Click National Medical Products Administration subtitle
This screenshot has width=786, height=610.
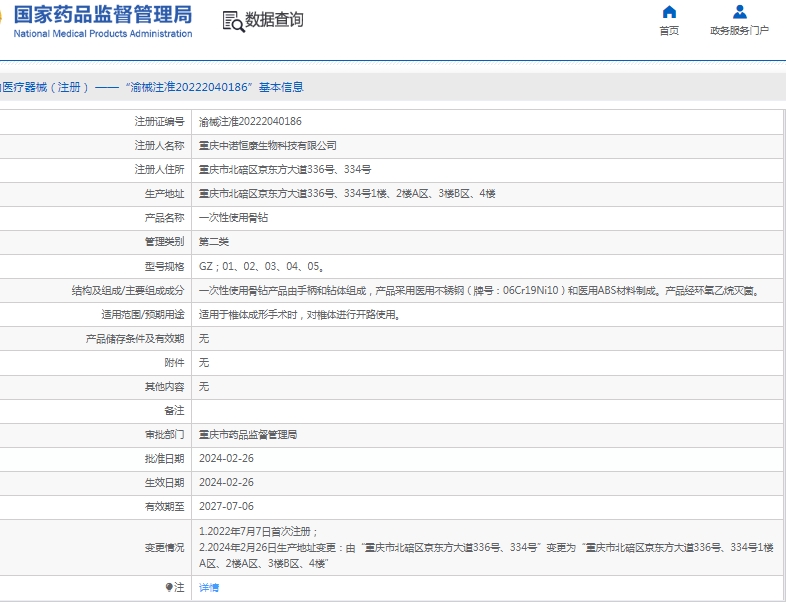click(103, 34)
